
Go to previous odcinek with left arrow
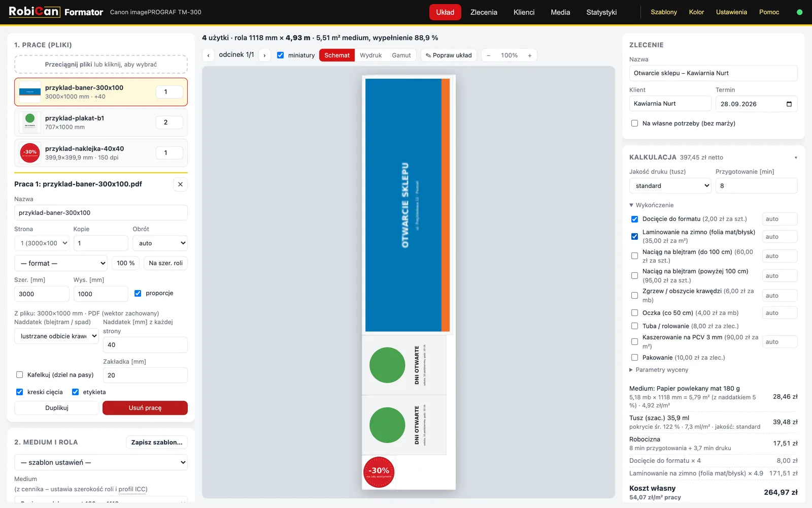pos(208,55)
